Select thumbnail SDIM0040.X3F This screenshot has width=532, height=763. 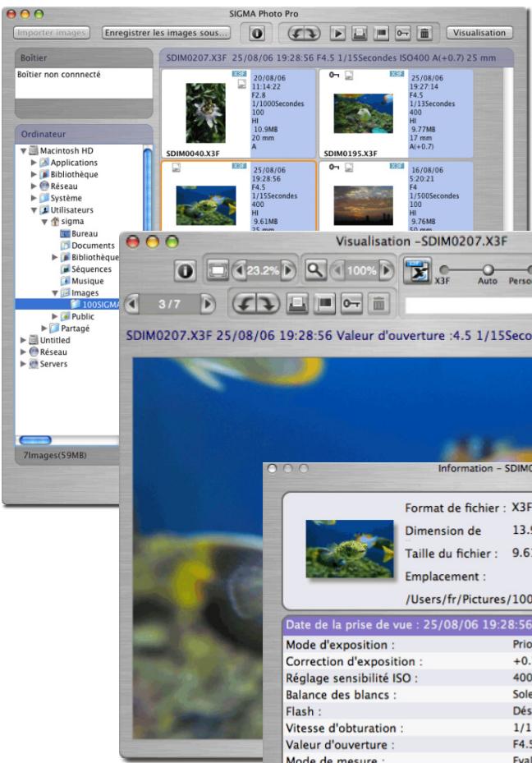(206, 113)
